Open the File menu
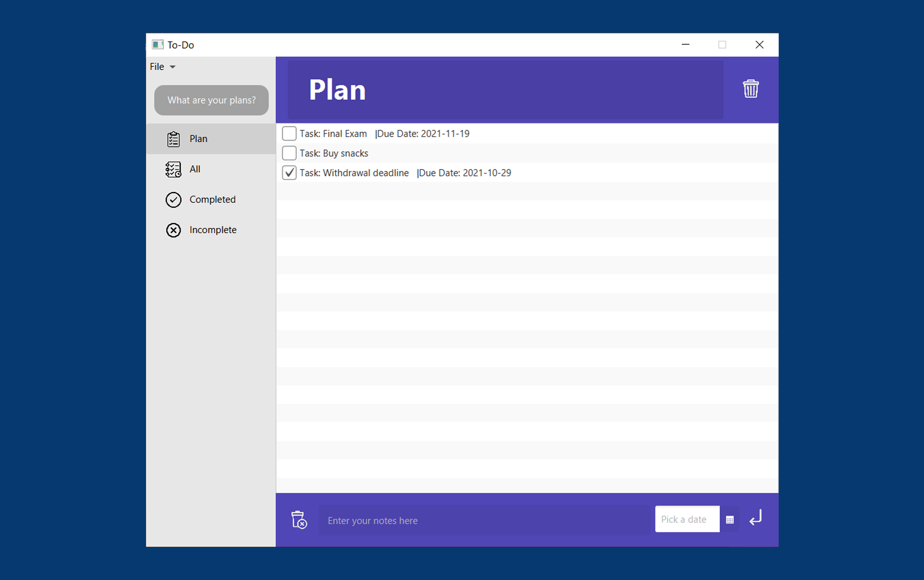924x580 pixels. (157, 67)
